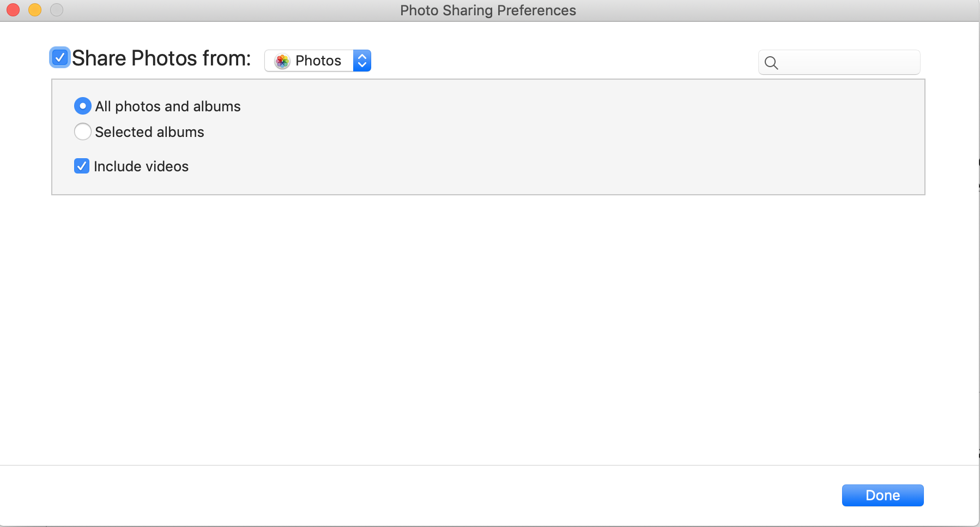
Task: Click the Photo Sharing Preferences title
Action: tap(488, 10)
